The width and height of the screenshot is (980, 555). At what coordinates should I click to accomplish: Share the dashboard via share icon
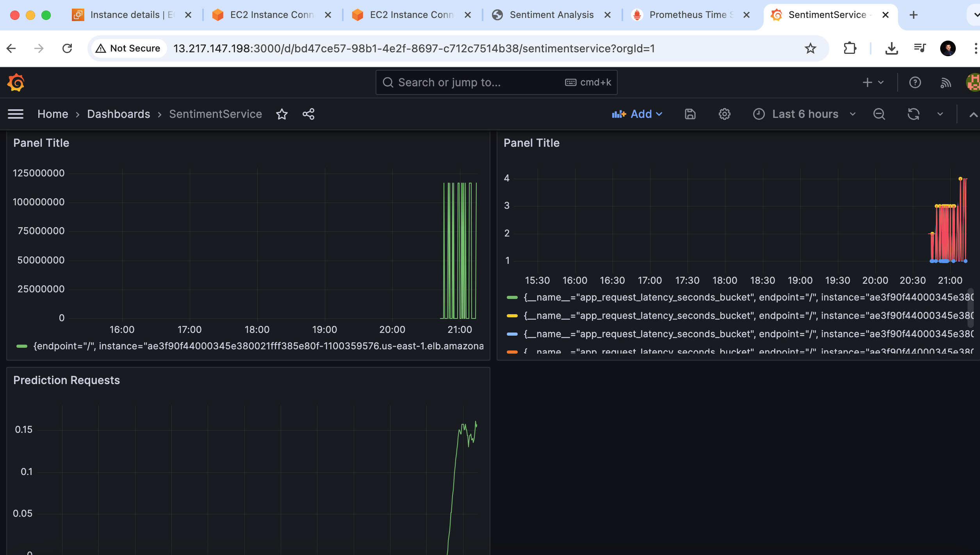308,114
